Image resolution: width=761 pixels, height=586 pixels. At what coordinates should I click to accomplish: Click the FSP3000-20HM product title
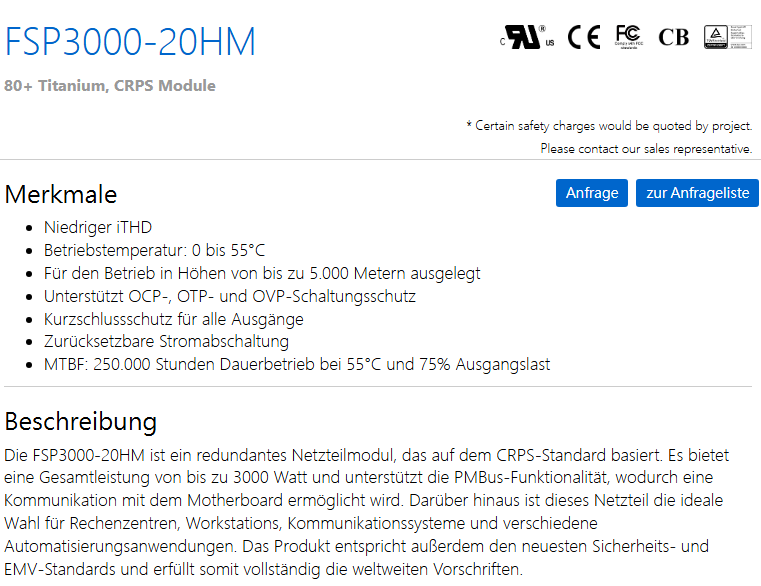130,42
